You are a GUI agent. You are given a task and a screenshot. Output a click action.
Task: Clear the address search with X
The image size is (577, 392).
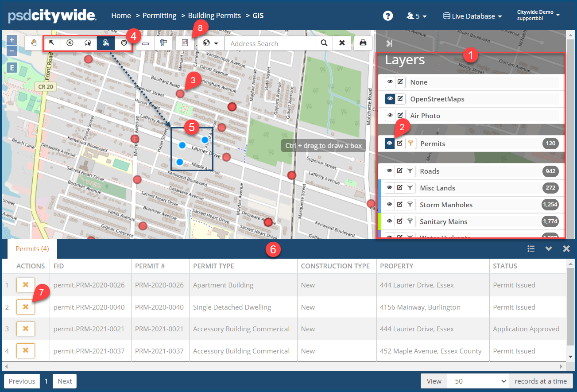click(x=342, y=43)
